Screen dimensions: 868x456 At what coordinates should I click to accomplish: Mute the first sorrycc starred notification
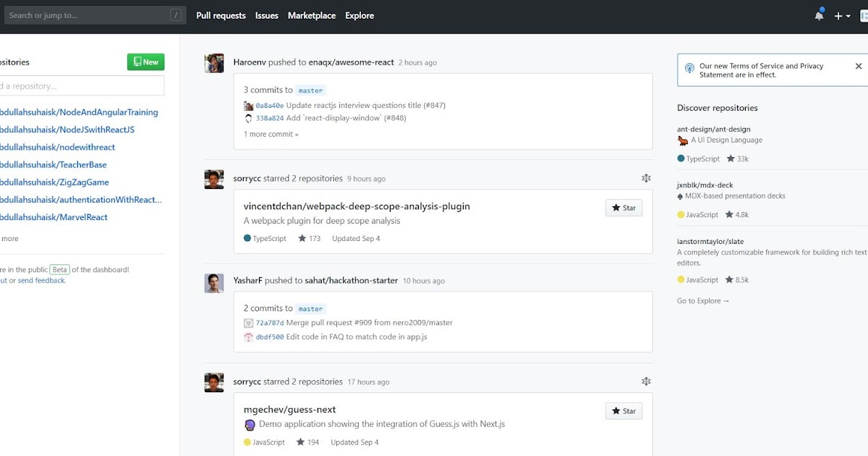(x=646, y=177)
